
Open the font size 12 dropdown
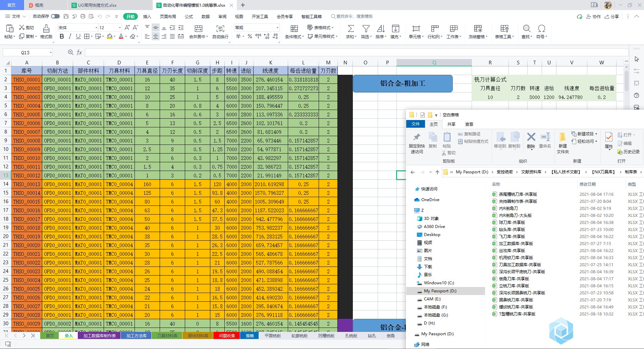coord(120,27)
